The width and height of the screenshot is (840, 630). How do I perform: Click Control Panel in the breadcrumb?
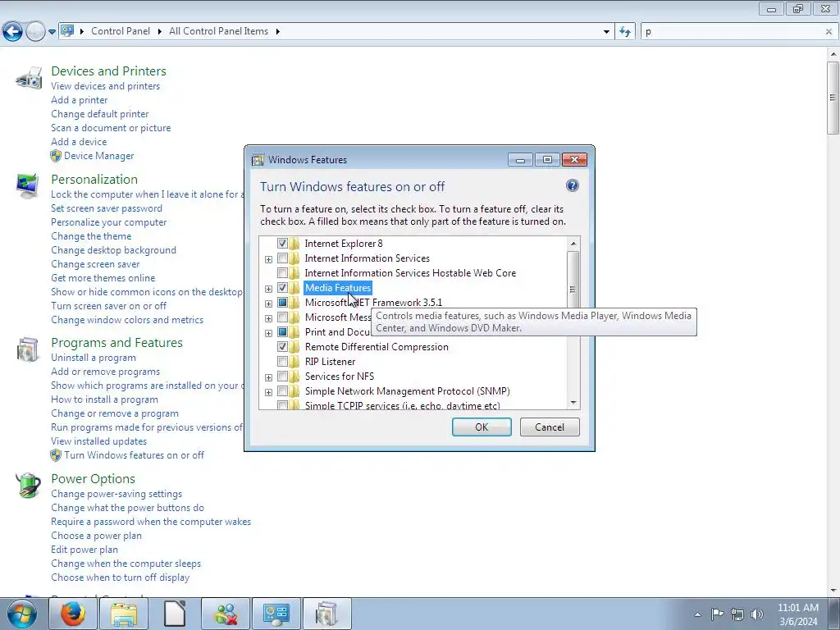121,31
